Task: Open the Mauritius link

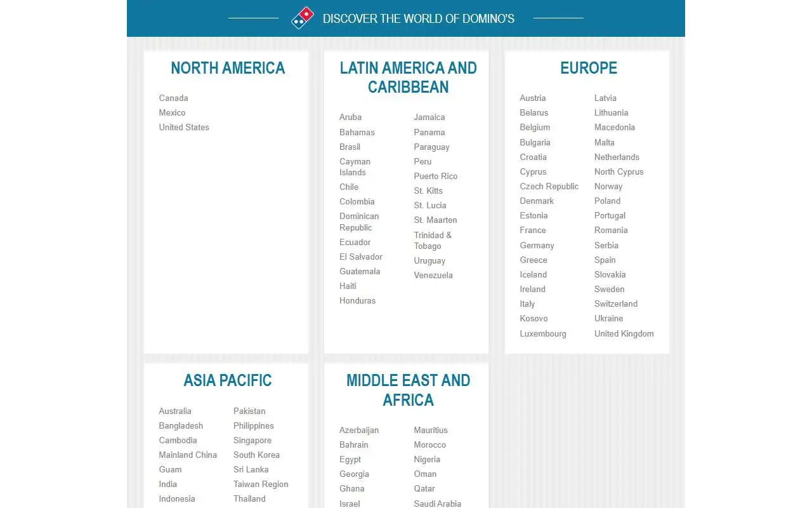Action: [x=431, y=430]
